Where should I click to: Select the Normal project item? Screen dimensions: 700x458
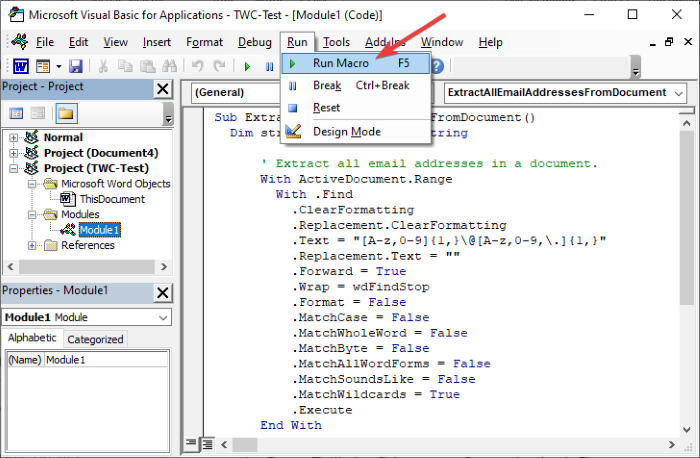click(x=63, y=137)
